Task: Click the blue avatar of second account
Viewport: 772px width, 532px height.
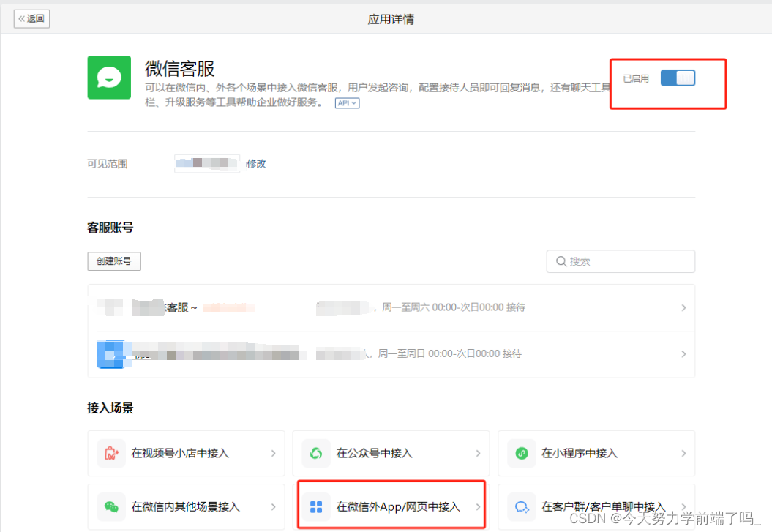Action: [110, 354]
